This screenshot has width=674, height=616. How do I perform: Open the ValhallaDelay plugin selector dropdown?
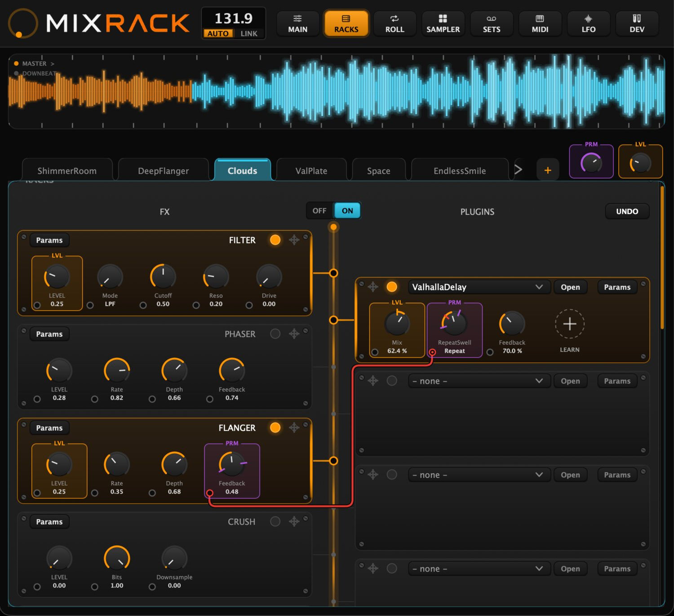point(479,287)
